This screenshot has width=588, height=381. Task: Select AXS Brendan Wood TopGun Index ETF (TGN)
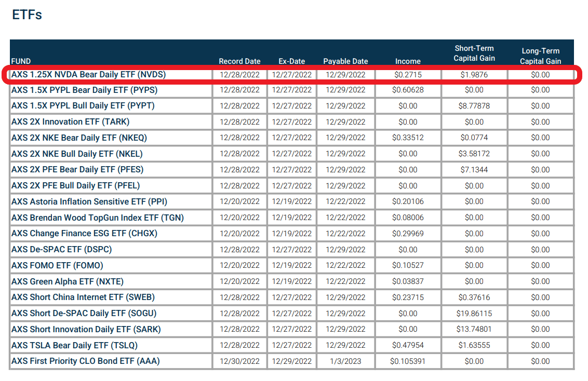pyautogui.click(x=98, y=217)
